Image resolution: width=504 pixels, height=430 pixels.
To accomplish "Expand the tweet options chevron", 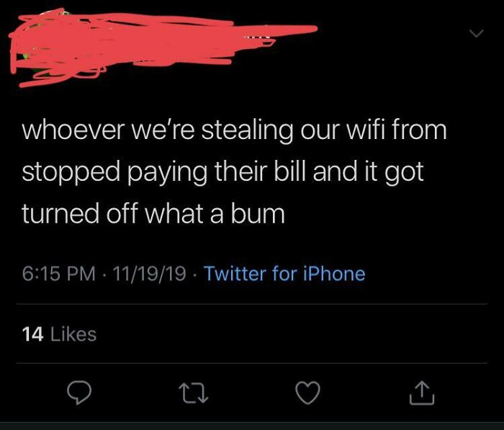I will tap(476, 33).
